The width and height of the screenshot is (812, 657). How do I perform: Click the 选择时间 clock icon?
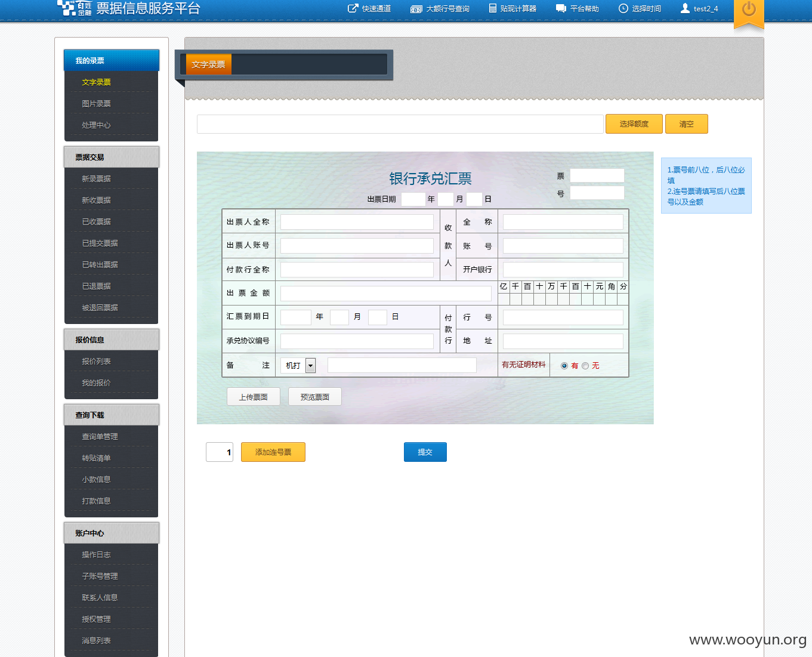(623, 8)
